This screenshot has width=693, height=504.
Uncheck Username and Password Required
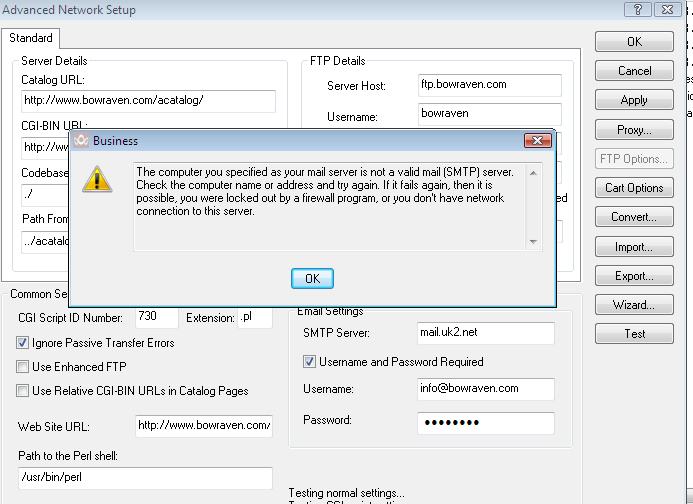coord(310,362)
